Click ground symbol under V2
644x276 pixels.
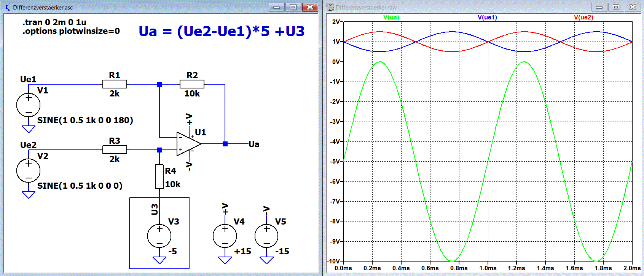point(29,194)
